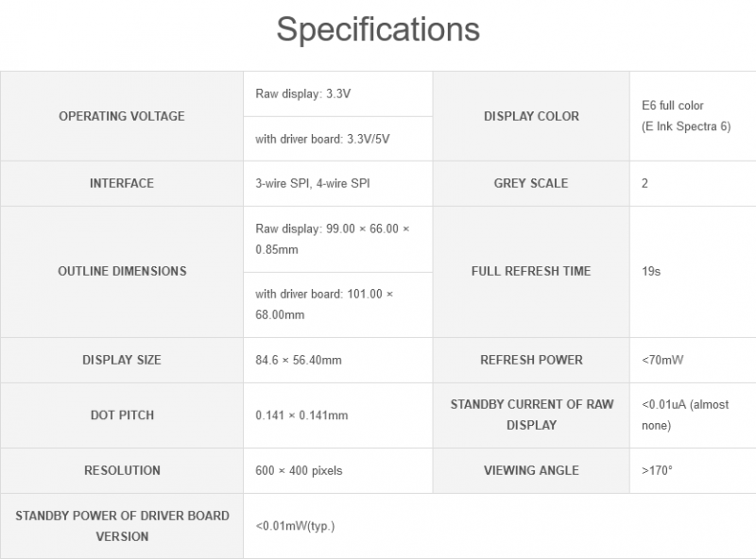Viewport: 756px width, 559px height.
Task: Click the Specifications heading
Action: click(x=378, y=29)
